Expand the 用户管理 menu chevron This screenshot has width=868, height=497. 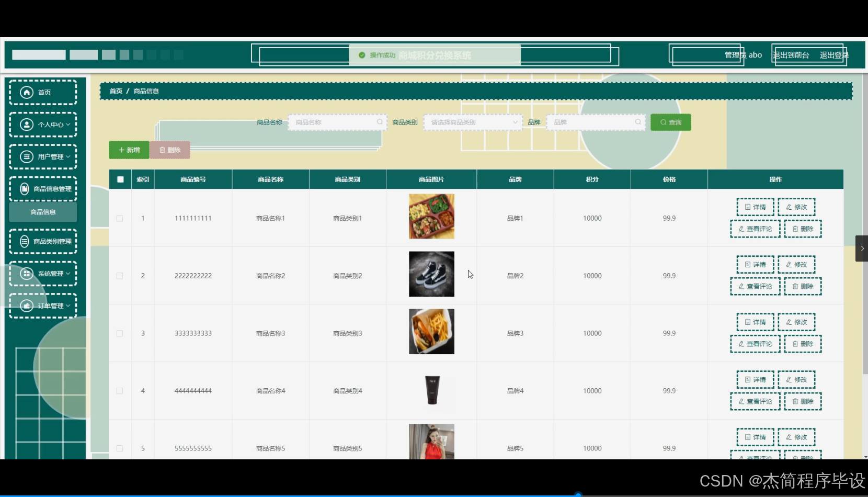tap(68, 156)
